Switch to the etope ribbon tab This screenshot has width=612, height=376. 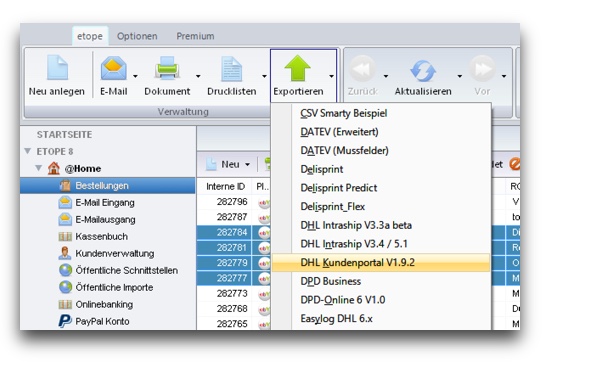90,36
